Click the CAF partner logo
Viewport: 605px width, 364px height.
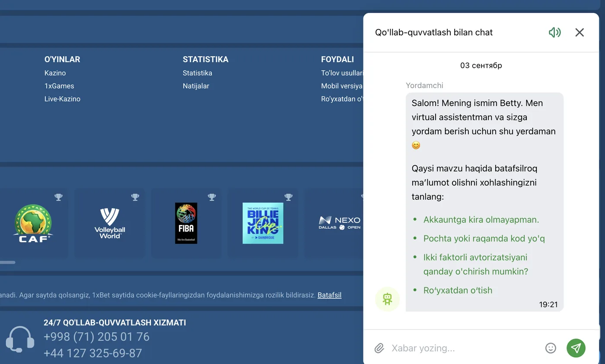coord(33,223)
